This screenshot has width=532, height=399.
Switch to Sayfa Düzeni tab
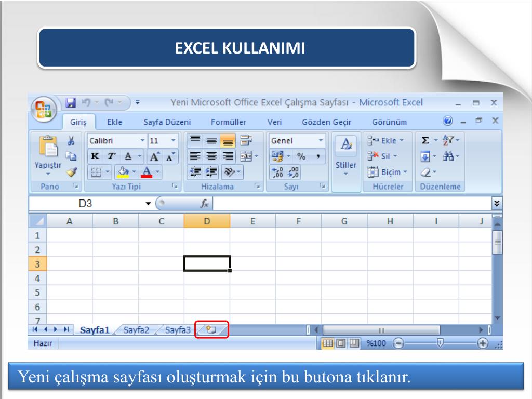(x=167, y=122)
